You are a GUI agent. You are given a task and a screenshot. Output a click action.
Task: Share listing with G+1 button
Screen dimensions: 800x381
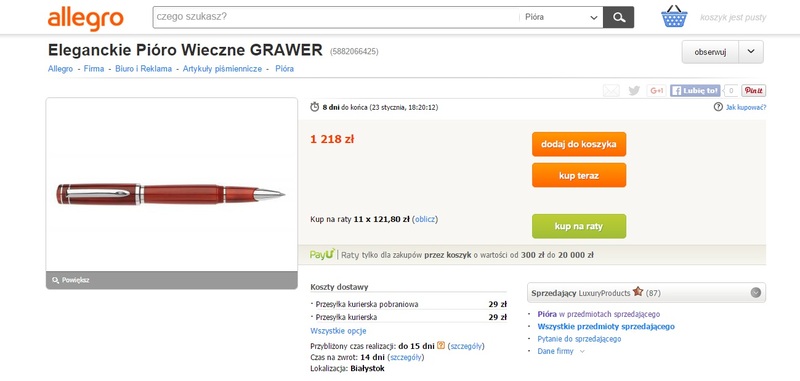(x=656, y=91)
